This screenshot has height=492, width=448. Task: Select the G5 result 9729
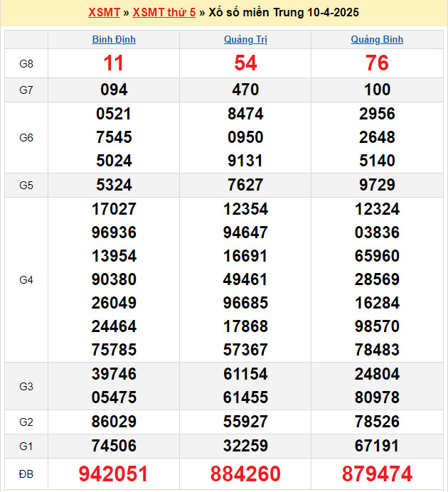point(377,186)
